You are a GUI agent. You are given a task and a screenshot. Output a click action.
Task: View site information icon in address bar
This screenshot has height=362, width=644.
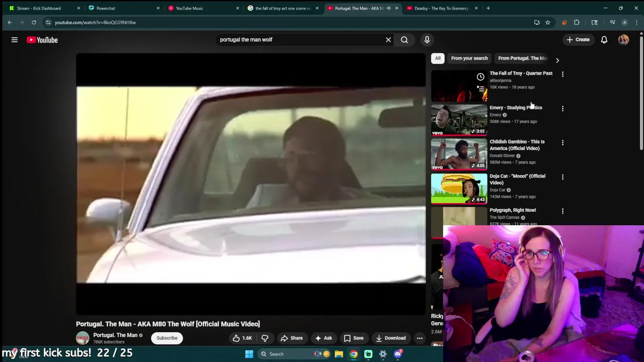[x=48, y=22]
